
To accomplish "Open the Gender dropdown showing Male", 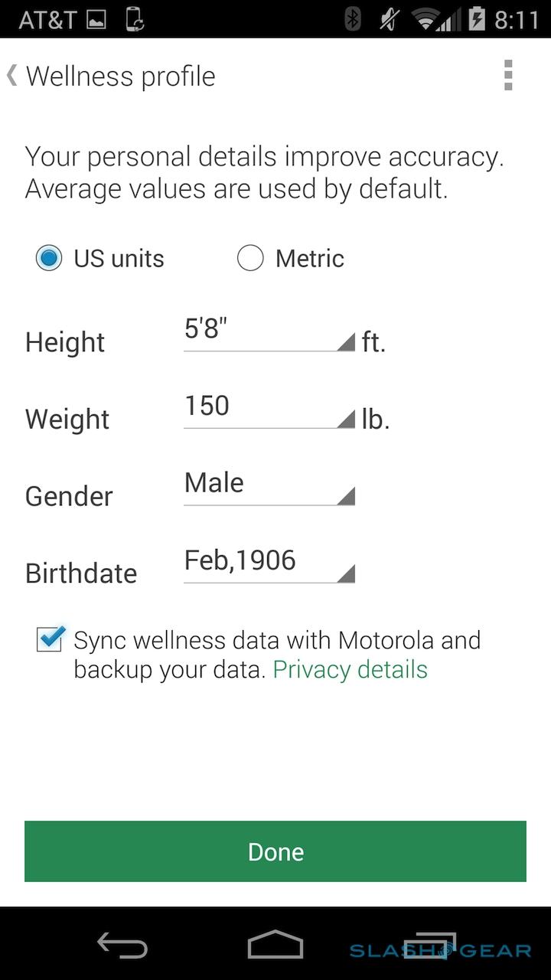I will 269,488.
